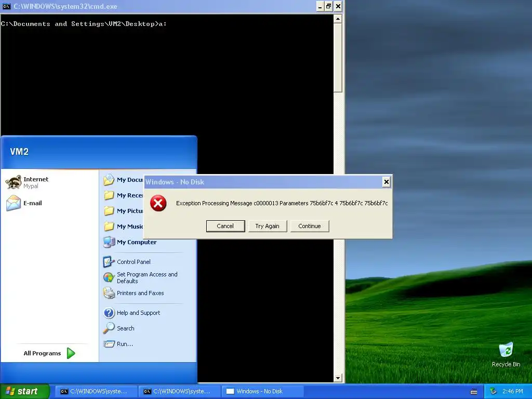The height and width of the screenshot is (399, 532).
Task: Minimize the cmd.exe window
Action: coord(320,6)
